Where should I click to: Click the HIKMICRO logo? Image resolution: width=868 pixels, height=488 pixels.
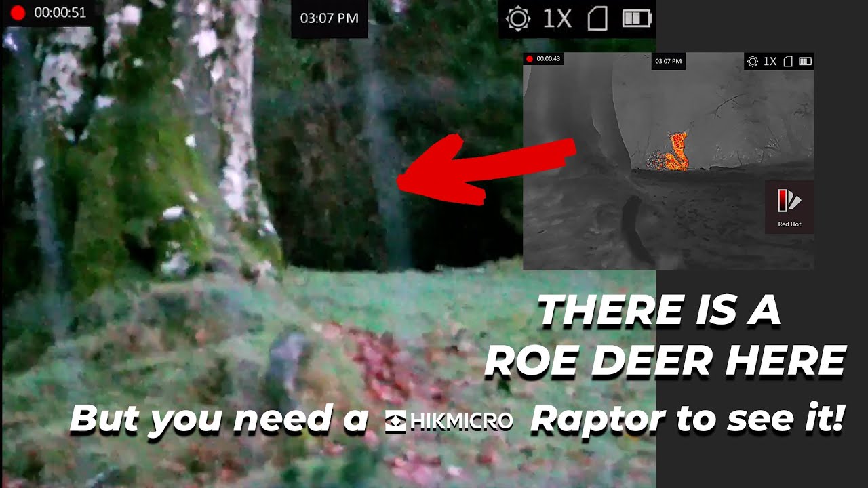click(448, 422)
